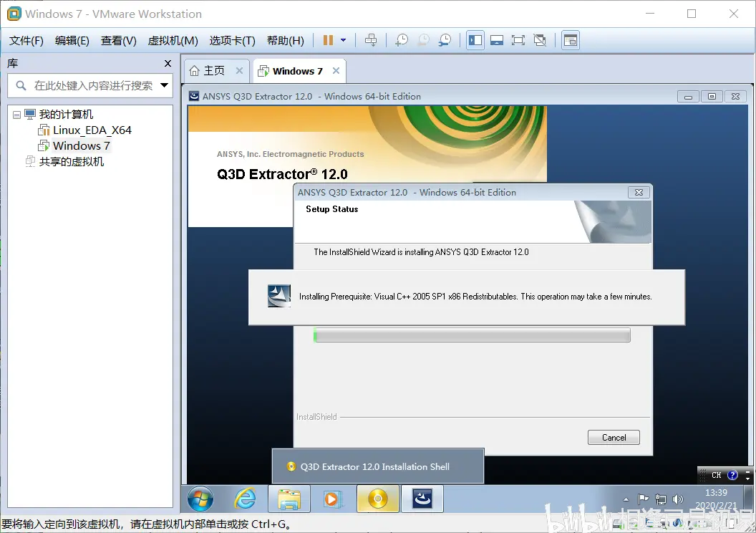Open the Windows 7 Start menu
Image resolution: width=756 pixels, height=533 pixels.
coord(200,499)
